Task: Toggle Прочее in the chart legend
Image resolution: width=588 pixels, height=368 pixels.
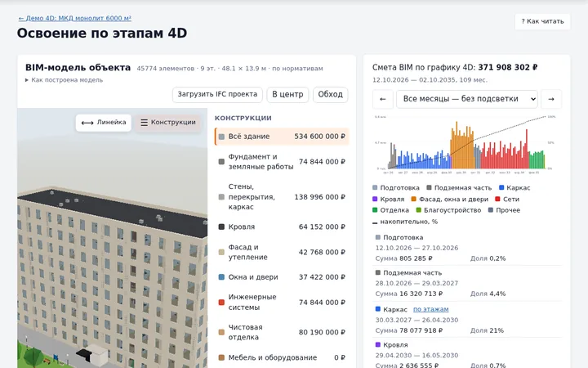Action: (x=505, y=210)
